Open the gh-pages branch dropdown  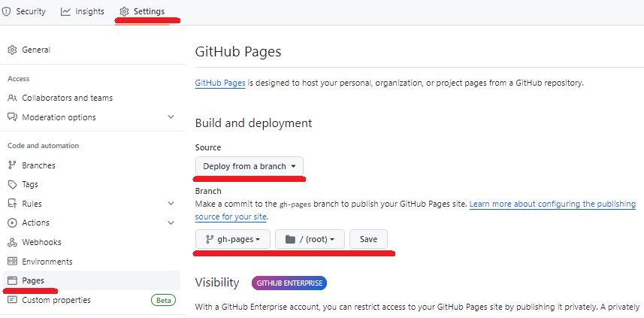[233, 239]
